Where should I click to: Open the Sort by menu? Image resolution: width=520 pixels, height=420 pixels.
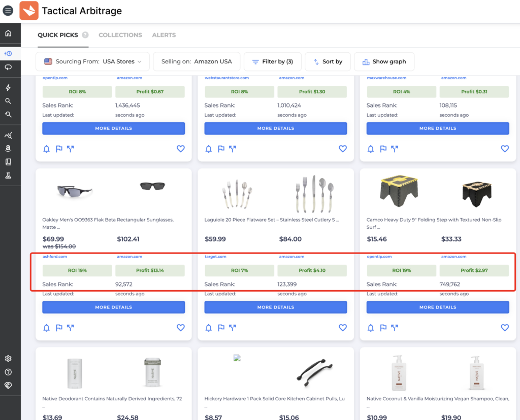(x=328, y=61)
